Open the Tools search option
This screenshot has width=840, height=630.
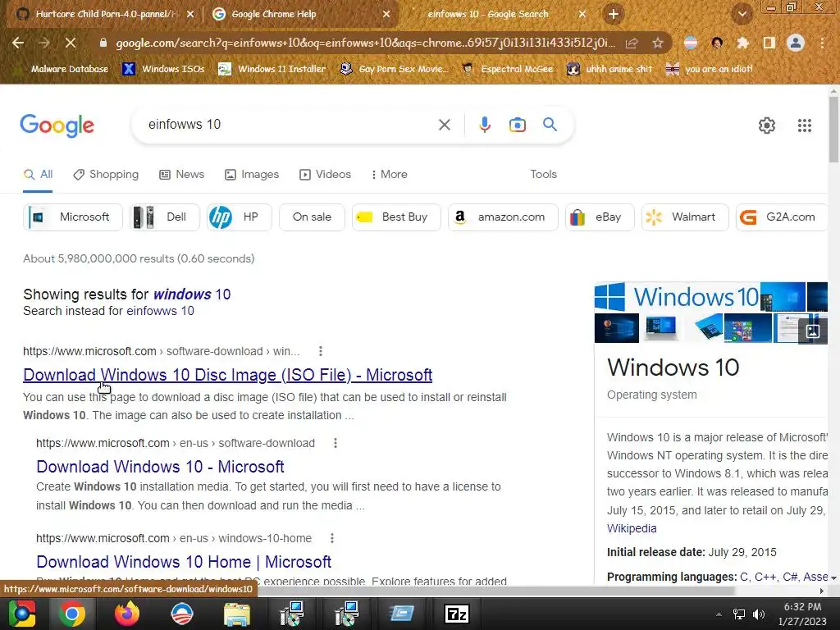(543, 174)
